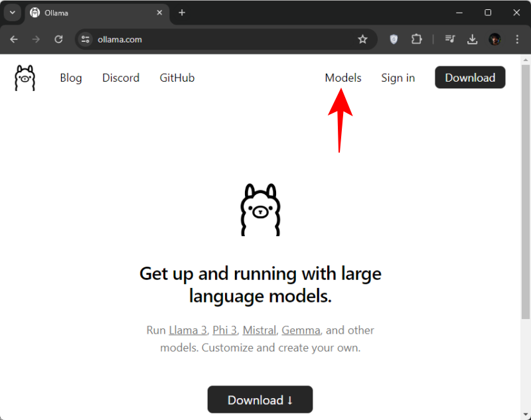The height and width of the screenshot is (420, 531).
Task: View site information icon in address bar
Action: (x=86, y=39)
